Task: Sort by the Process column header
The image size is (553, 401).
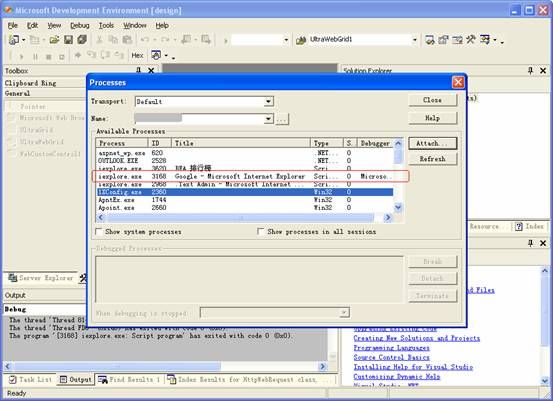Action: click(122, 143)
